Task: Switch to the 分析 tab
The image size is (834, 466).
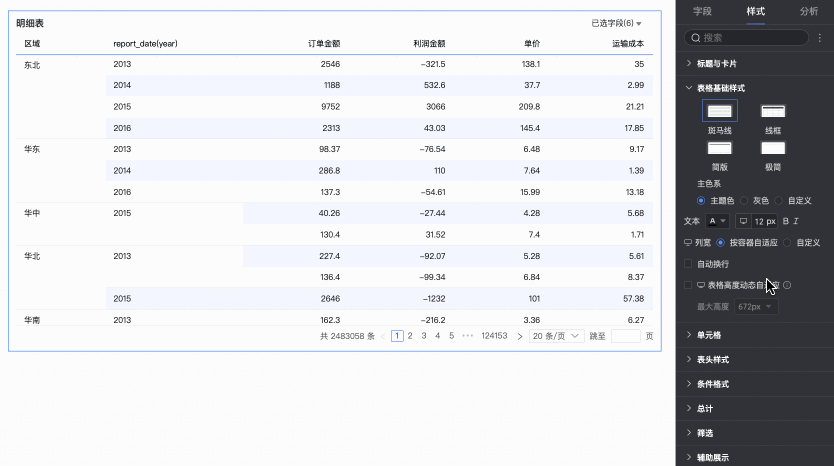Action: coord(809,11)
